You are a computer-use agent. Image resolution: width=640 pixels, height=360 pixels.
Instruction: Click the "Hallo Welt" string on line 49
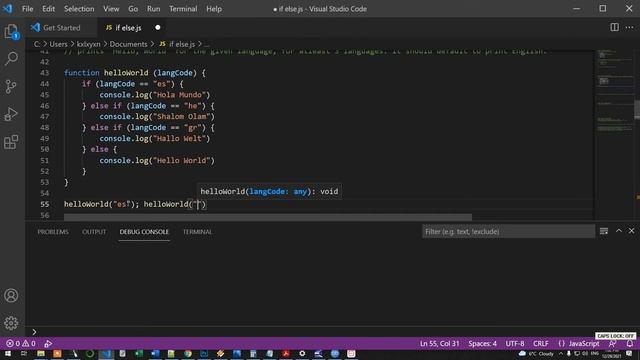(x=179, y=139)
